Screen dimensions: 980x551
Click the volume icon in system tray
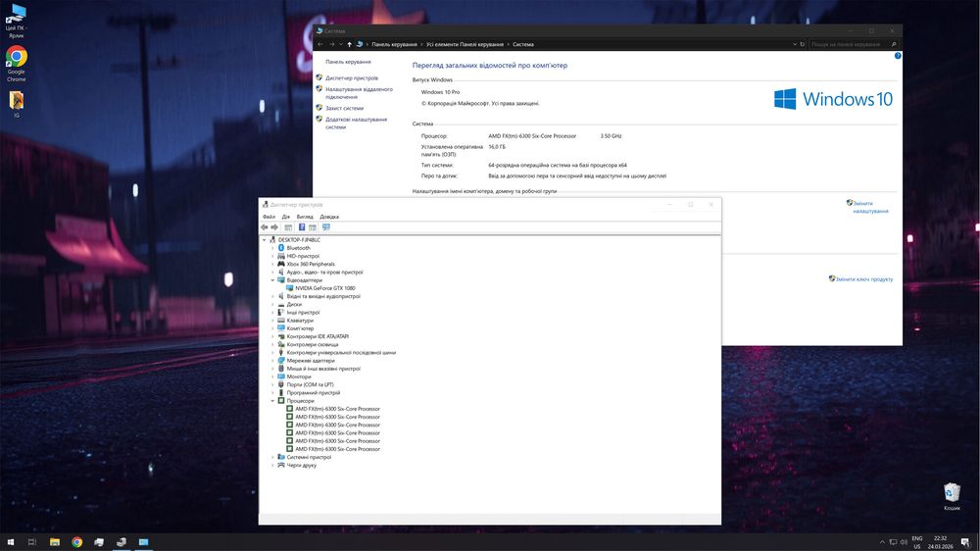click(904, 542)
